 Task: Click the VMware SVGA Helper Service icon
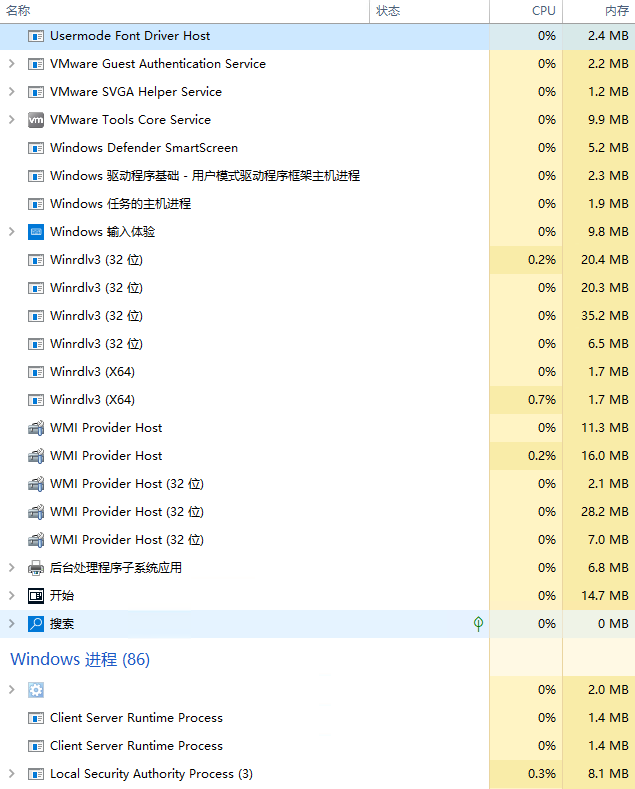36,92
